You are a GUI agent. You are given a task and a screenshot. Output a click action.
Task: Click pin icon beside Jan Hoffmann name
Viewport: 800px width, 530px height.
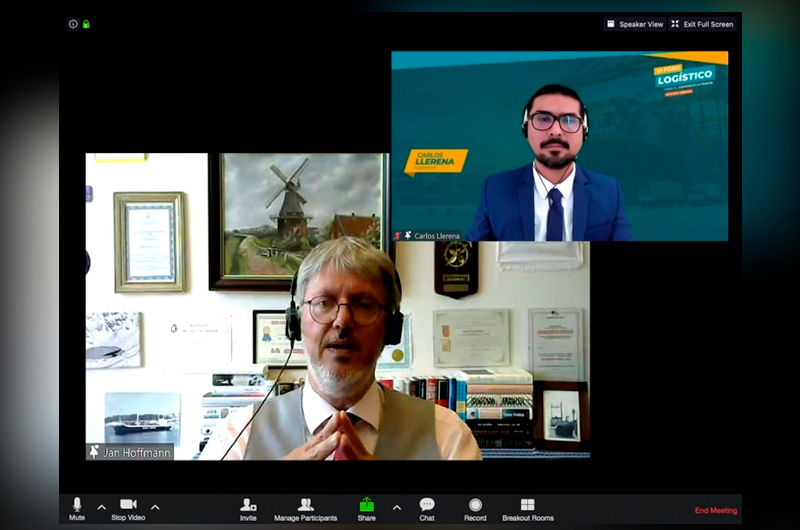coord(94,452)
